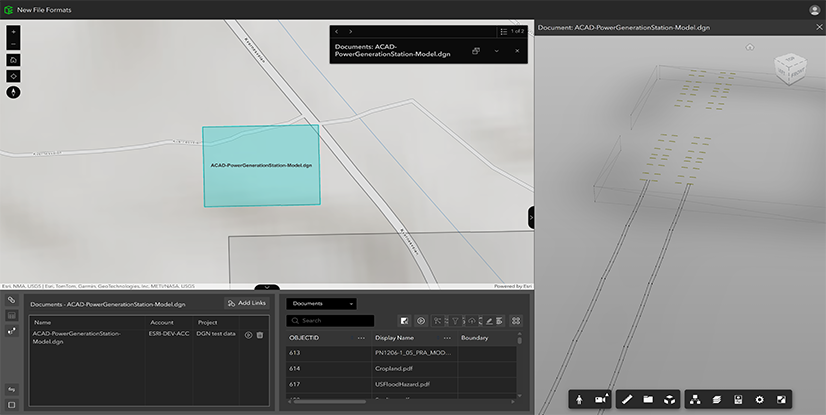
Task: Reset map compass orientation
Action: [x=13, y=92]
